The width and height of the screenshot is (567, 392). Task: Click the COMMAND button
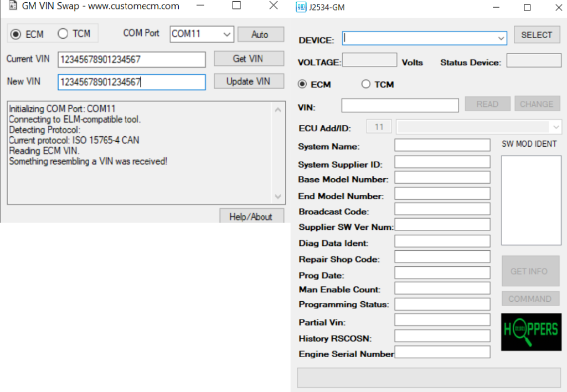530,298
